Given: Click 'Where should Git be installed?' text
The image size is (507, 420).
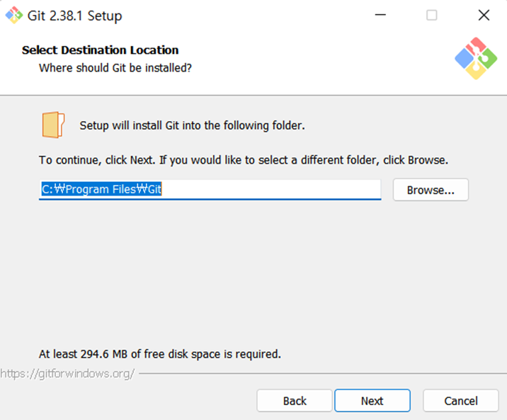Looking at the screenshot, I should pyautogui.click(x=115, y=68).
